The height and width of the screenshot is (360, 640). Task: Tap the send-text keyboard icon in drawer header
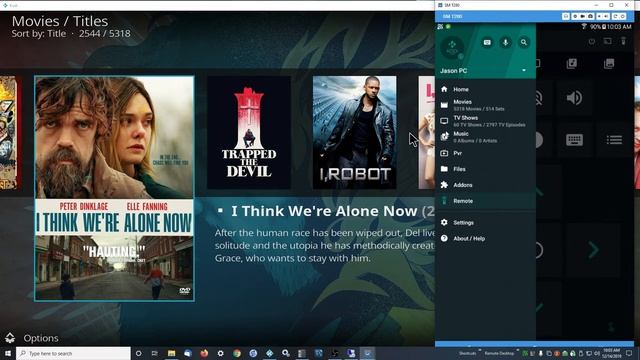point(487,42)
